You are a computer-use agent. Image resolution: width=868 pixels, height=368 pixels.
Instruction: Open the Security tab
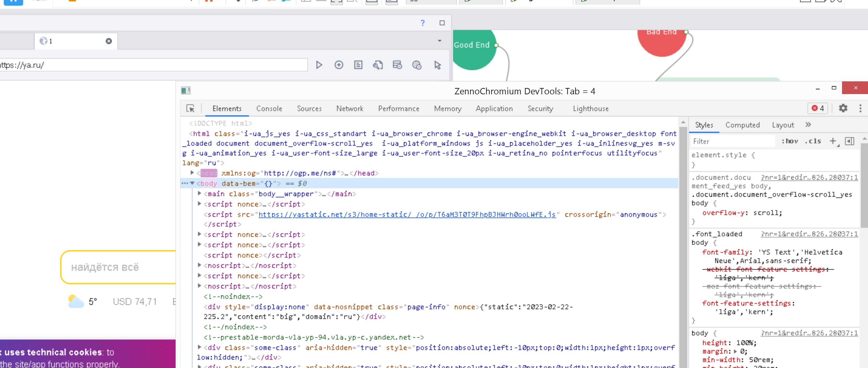(x=540, y=109)
